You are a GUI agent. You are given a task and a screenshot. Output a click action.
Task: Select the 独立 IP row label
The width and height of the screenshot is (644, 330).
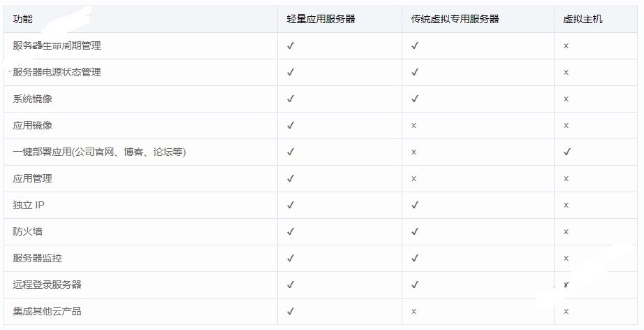pyautogui.click(x=29, y=206)
